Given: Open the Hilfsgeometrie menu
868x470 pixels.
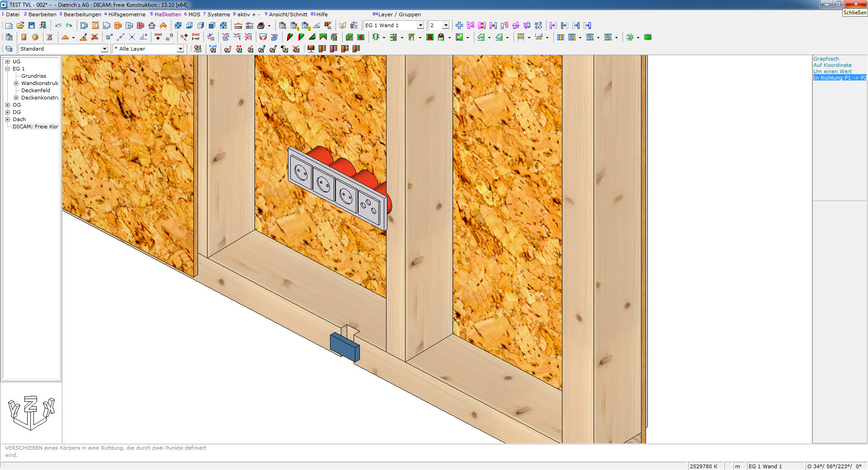Looking at the screenshot, I should tap(127, 14).
